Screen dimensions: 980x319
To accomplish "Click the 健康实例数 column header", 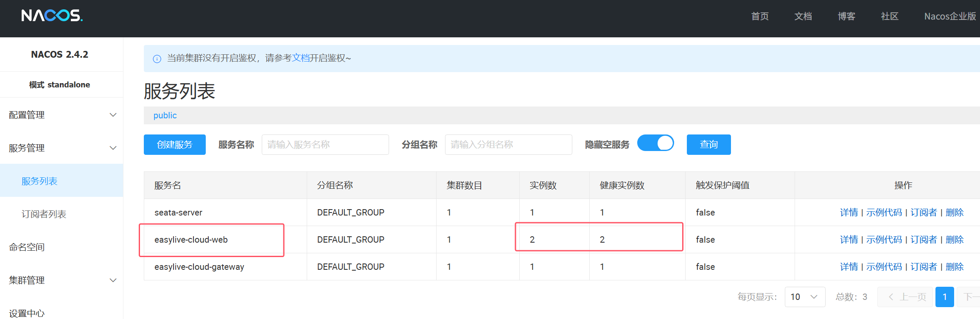I will (x=622, y=185).
